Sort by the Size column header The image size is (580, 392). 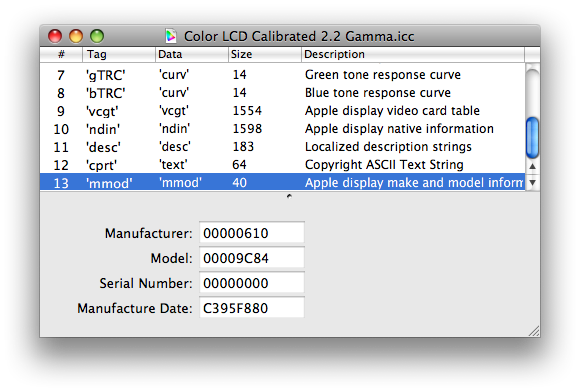(265, 54)
